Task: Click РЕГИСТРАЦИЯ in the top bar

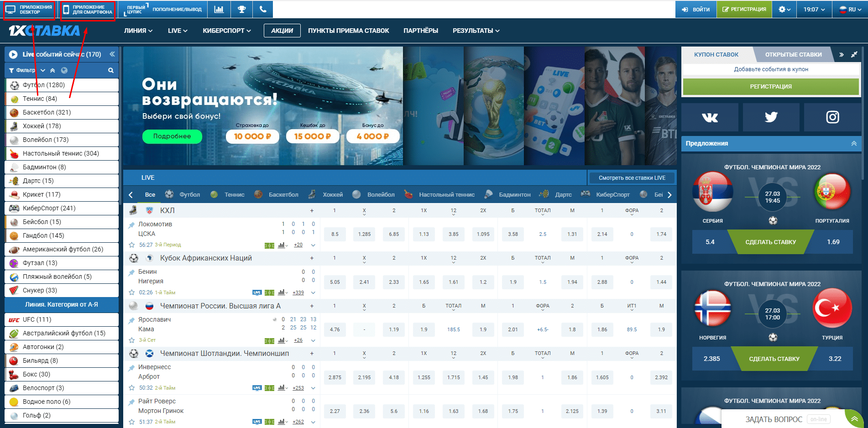Action: coord(744,9)
